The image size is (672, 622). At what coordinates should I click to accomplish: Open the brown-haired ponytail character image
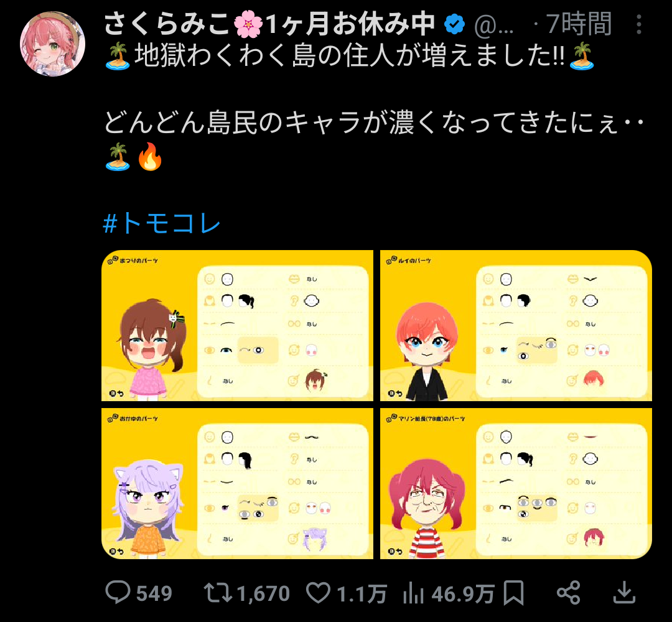coord(238,325)
